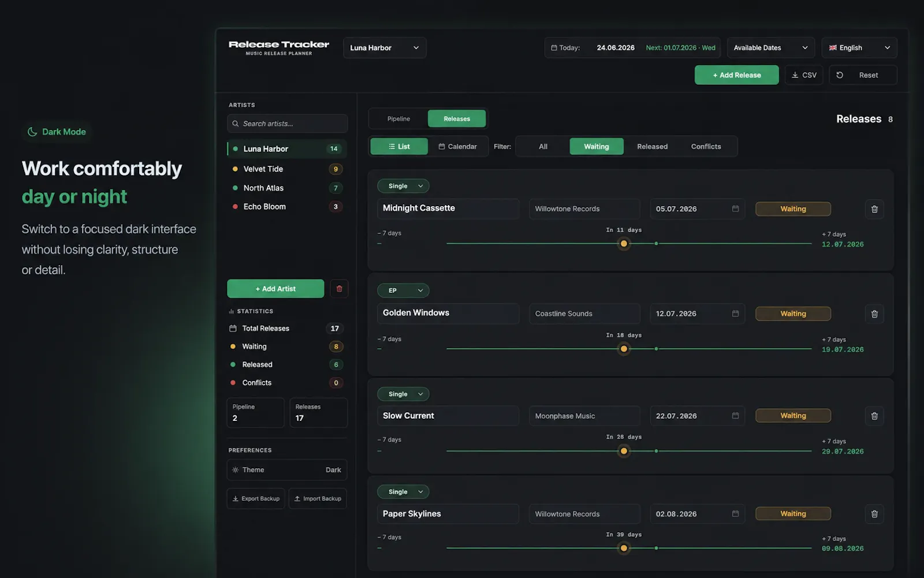Click the Reset circular arrow icon

(x=840, y=75)
